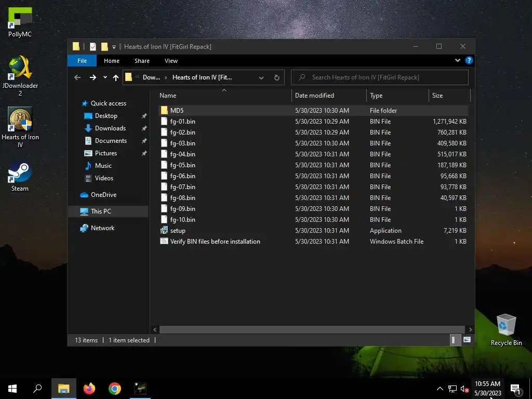Viewport: 532px width, 399px height.
Task: Open the Home ribbon tab
Action: pyautogui.click(x=112, y=61)
